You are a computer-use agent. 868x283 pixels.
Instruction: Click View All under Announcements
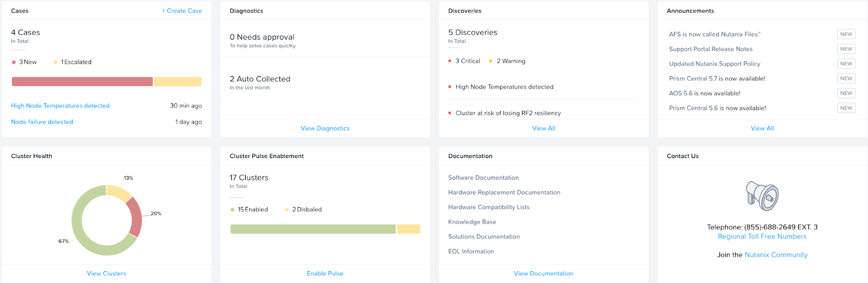762,129
